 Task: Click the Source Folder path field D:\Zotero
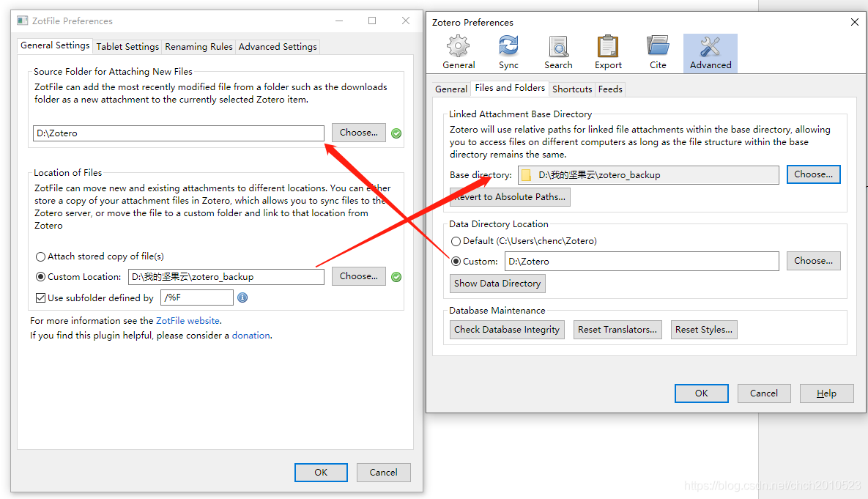tap(178, 133)
